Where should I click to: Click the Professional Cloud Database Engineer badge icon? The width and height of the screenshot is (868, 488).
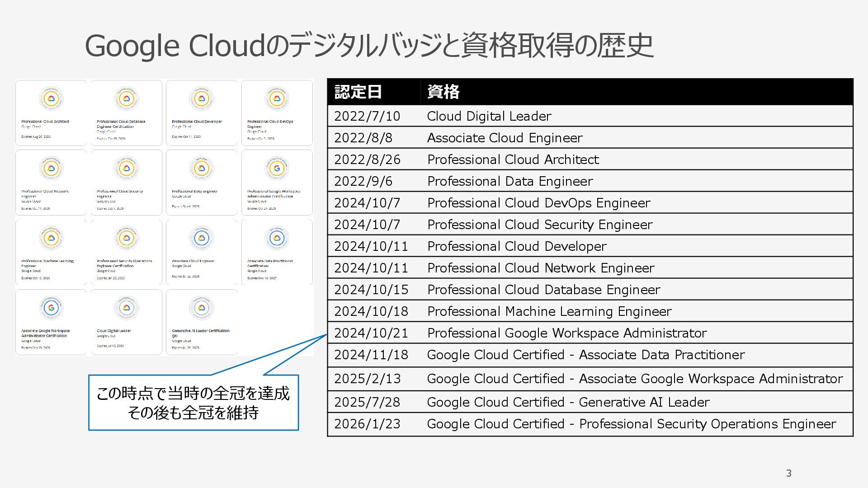[x=126, y=99]
